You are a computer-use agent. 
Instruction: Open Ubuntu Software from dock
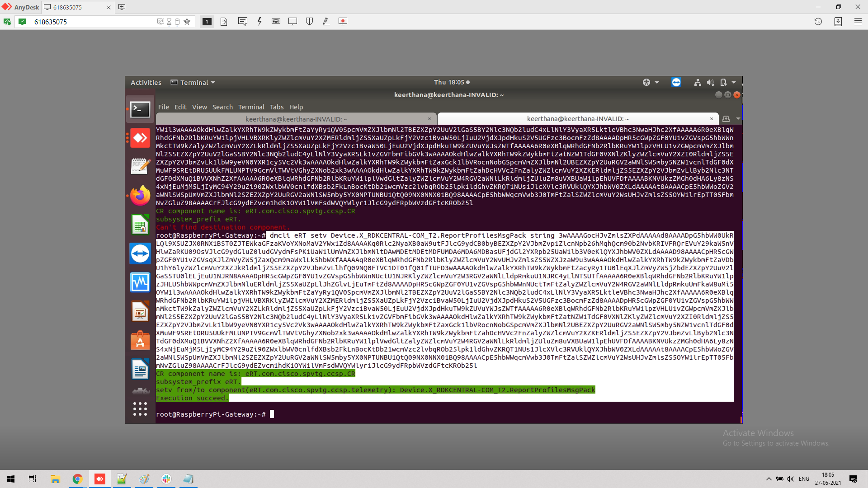(140, 340)
